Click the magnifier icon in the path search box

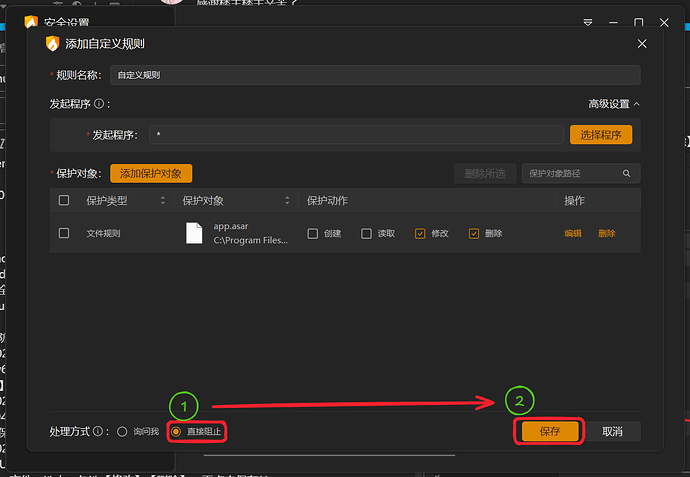tap(627, 173)
